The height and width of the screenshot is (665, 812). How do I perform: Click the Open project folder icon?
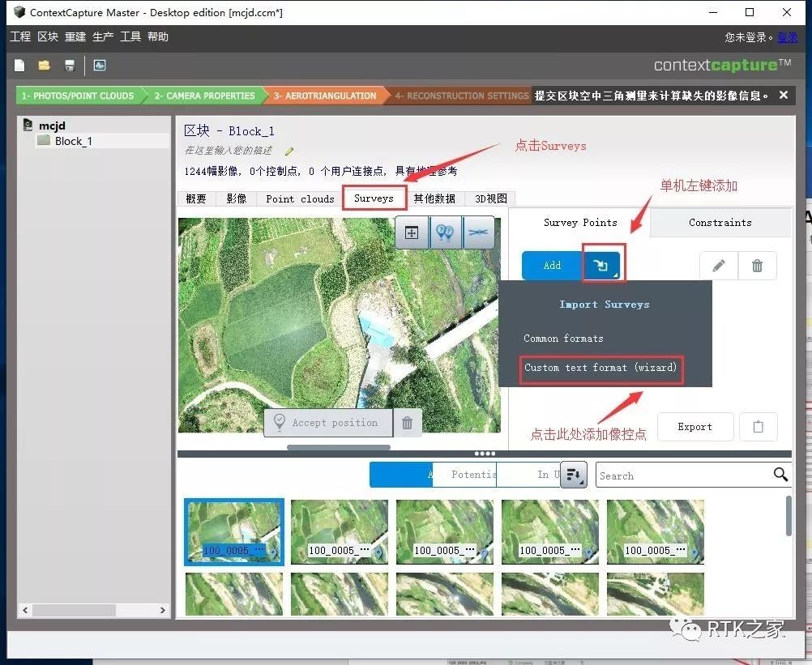tap(44, 66)
